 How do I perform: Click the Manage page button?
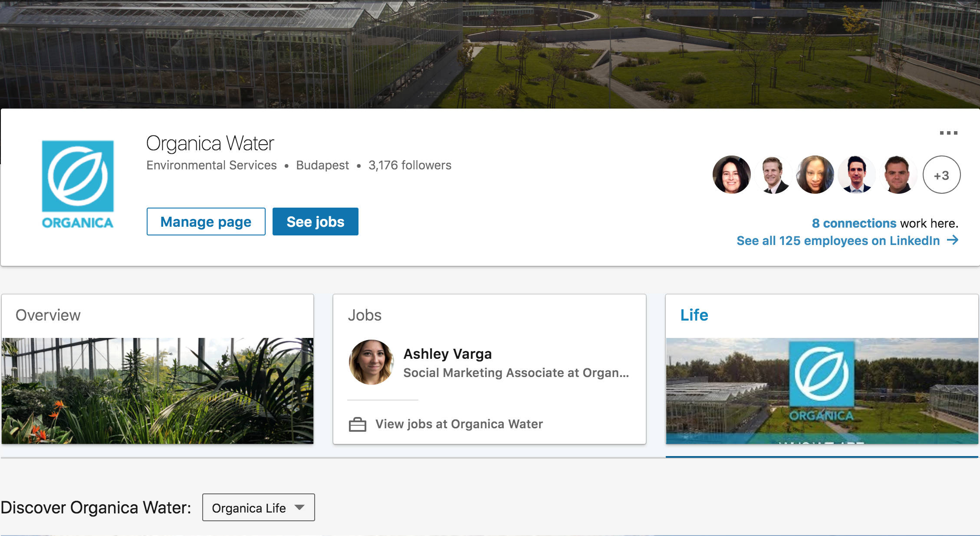[206, 222]
